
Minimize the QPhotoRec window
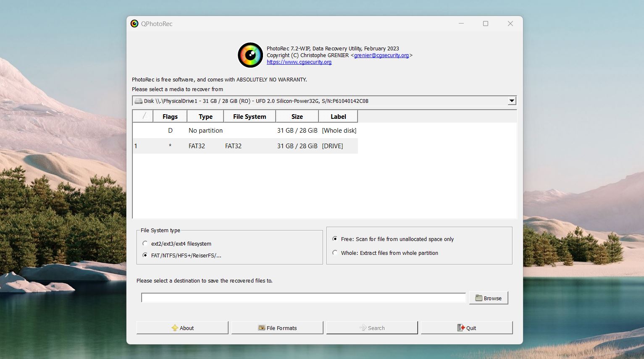click(x=461, y=24)
